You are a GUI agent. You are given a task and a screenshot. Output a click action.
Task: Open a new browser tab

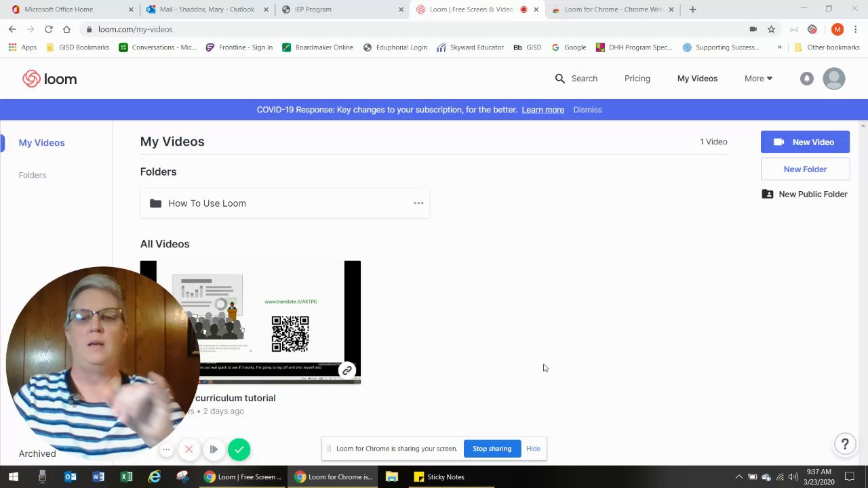(x=692, y=9)
